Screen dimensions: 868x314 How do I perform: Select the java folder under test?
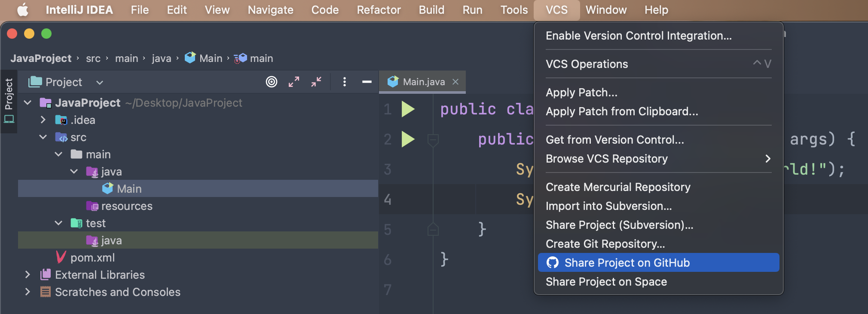pos(198,240)
